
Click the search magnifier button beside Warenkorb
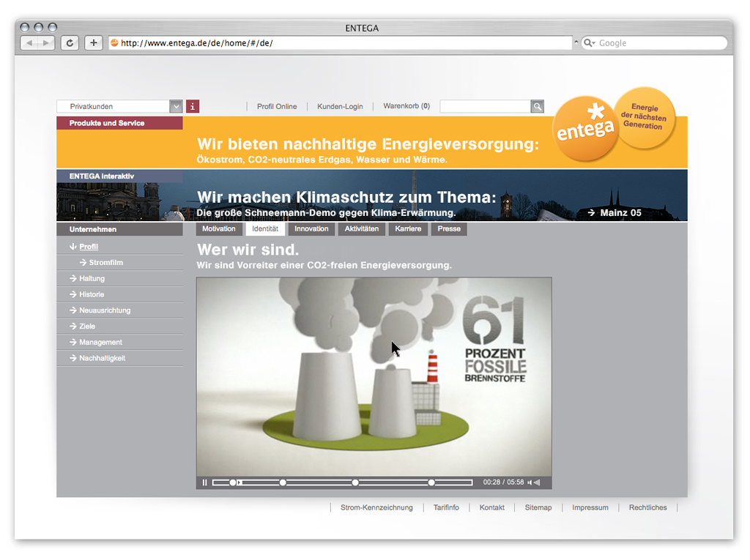(538, 107)
